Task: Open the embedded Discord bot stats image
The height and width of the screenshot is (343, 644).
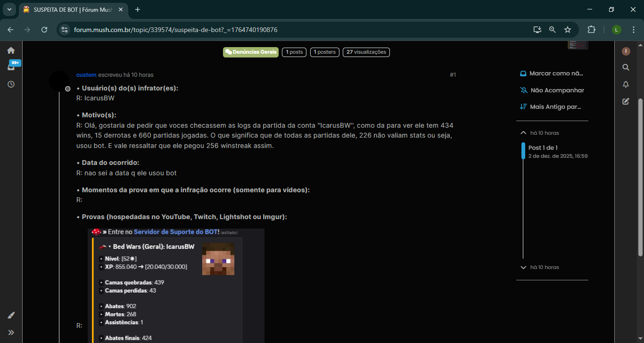Action: click(176, 286)
